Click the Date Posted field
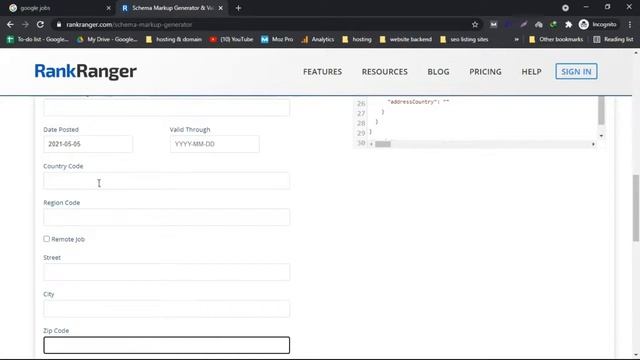Image resolution: width=640 pixels, height=360 pixels. (88, 144)
